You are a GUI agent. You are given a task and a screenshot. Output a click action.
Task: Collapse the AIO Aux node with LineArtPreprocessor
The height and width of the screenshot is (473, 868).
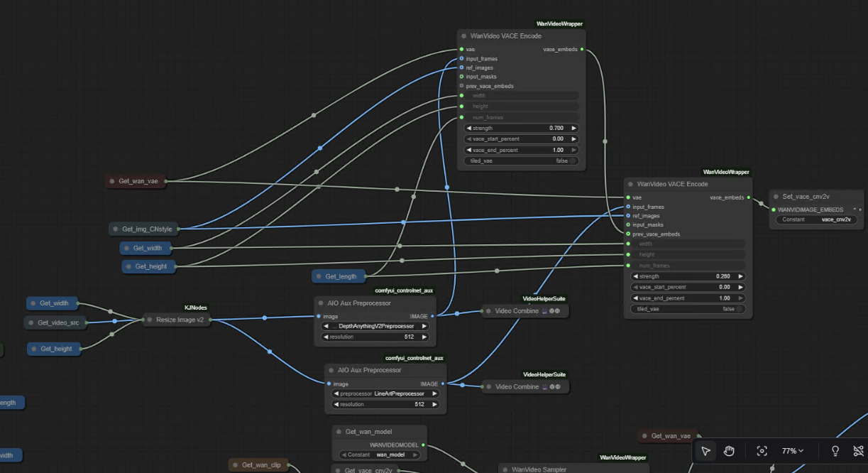331,370
